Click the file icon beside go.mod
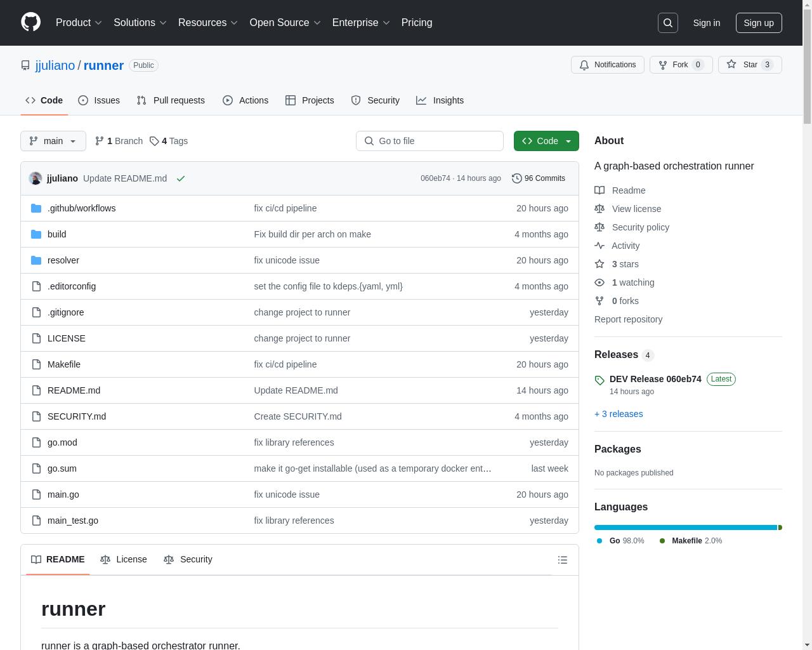 click(x=36, y=442)
